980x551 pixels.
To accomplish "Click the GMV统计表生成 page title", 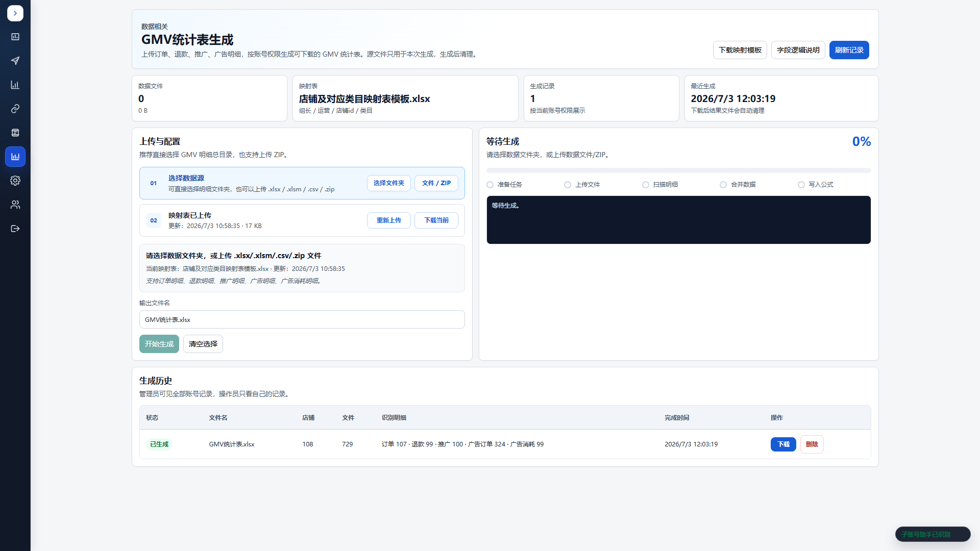I will (x=187, y=40).
